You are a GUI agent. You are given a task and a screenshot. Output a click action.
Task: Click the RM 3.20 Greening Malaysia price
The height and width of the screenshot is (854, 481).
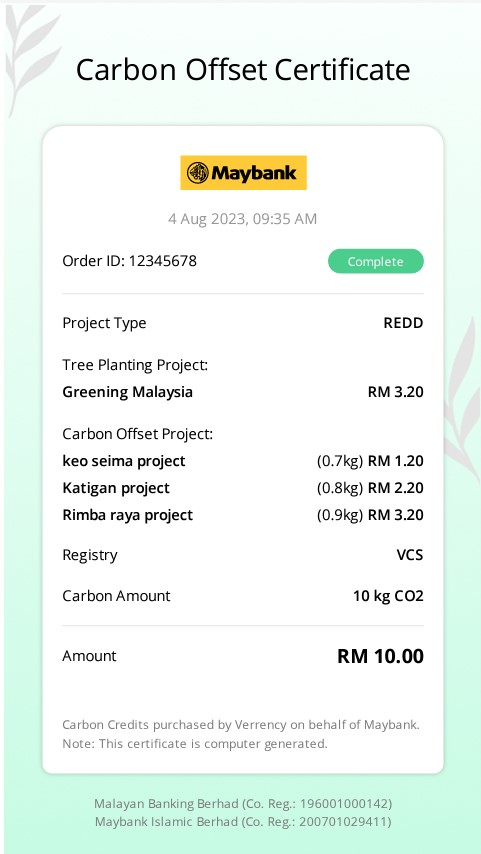(x=395, y=392)
